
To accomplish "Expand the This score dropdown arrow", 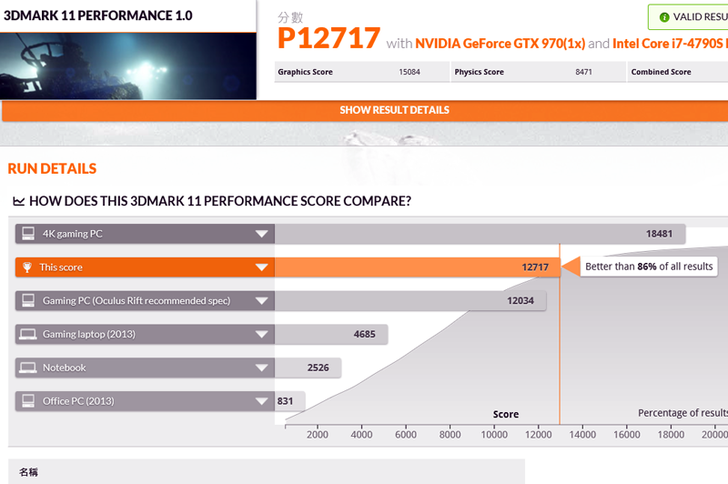I will point(261,267).
